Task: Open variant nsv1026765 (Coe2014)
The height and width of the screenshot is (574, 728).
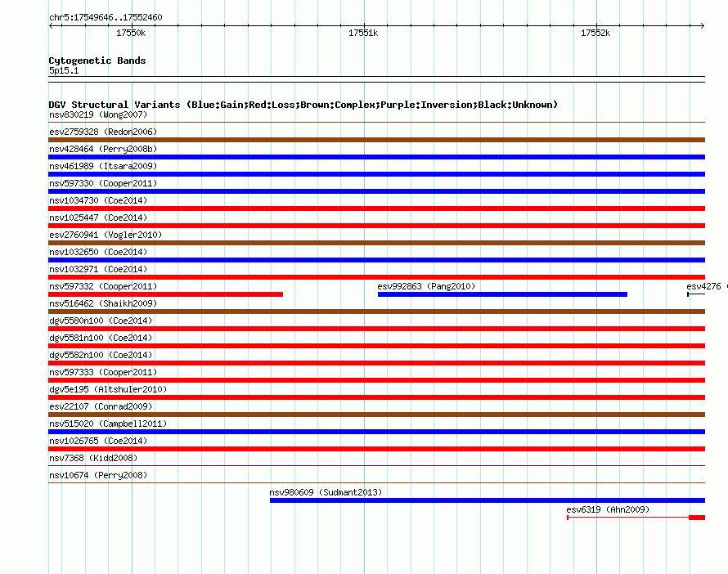Action: tap(98, 441)
